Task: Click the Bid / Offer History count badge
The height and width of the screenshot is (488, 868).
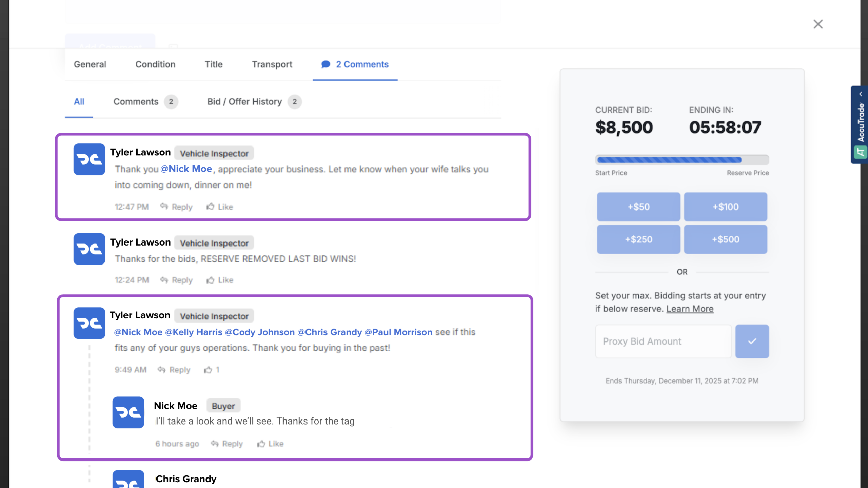Action: click(x=294, y=102)
